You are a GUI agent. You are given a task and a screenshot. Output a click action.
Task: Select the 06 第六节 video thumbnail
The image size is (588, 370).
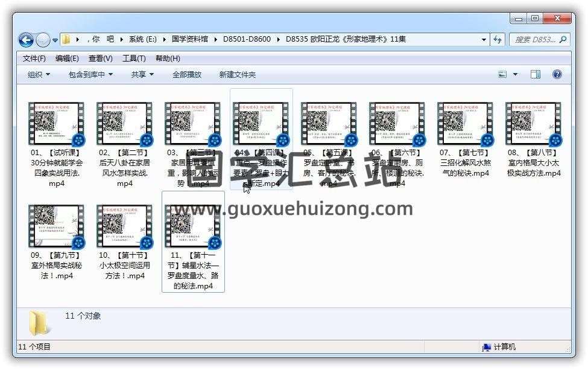click(397, 124)
